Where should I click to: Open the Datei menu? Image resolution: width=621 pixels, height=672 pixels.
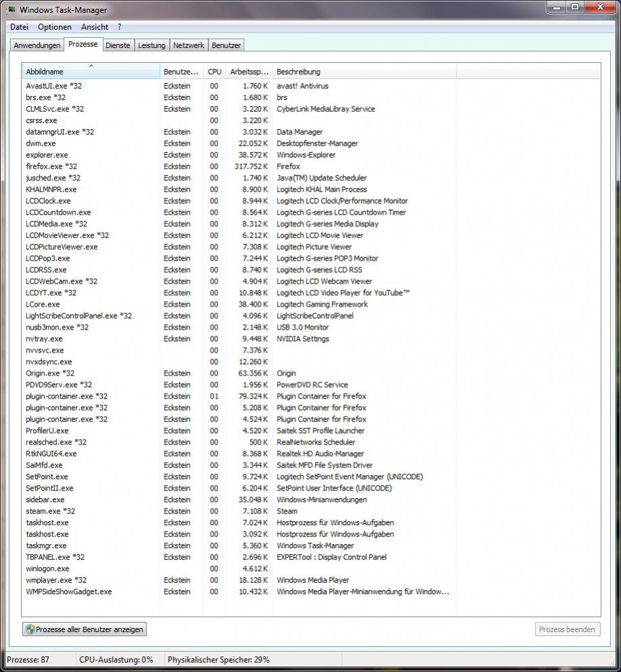19,27
